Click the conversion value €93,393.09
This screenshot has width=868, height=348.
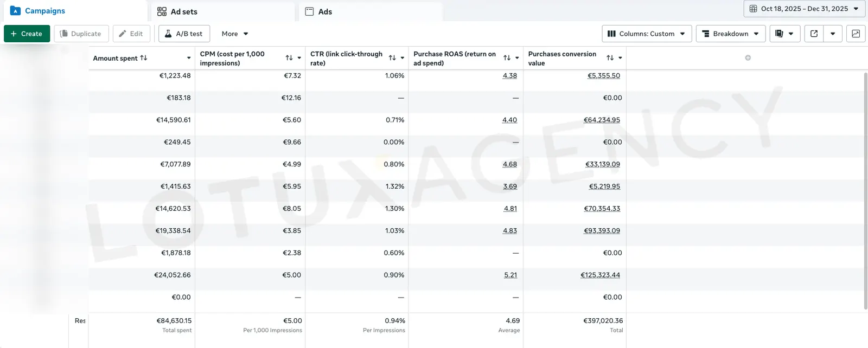coord(602,231)
